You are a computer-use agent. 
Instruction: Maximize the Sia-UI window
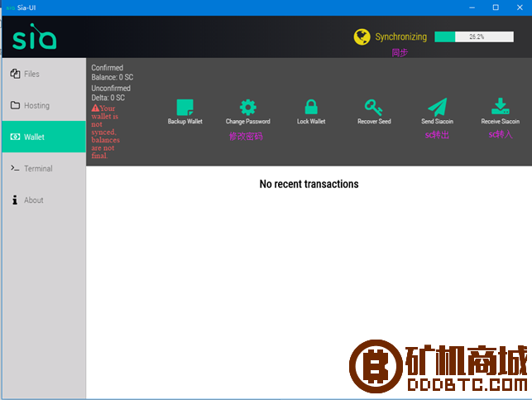tap(496, 7)
